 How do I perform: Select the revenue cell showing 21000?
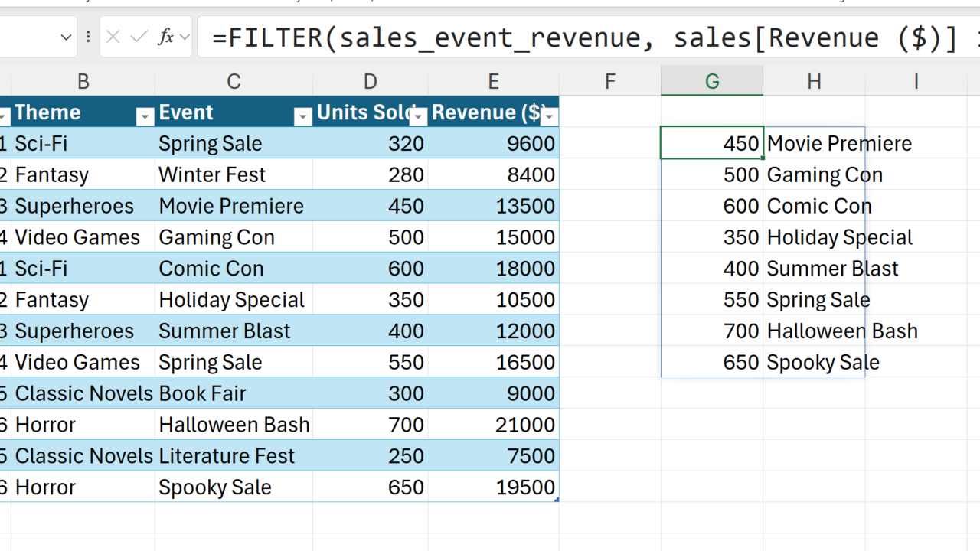click(494, 425)
